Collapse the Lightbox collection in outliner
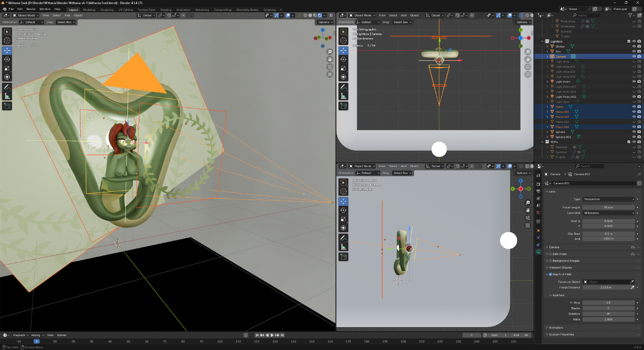 (542, 41)
